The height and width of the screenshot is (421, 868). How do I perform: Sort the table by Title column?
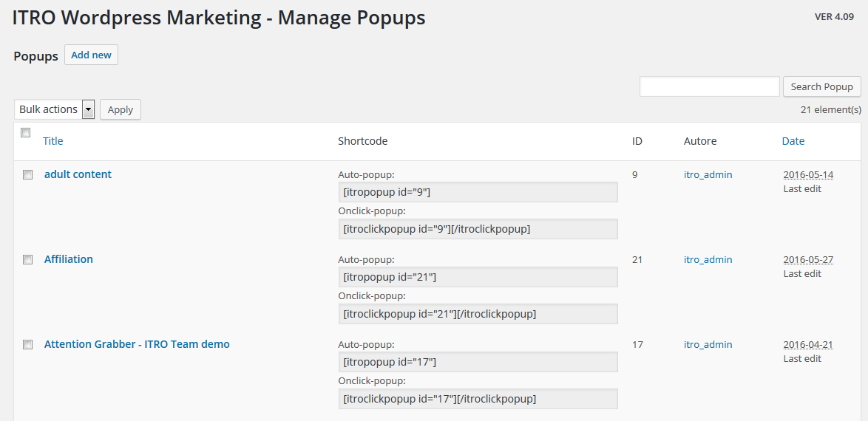pyautogui.click(x=52, y=140)
